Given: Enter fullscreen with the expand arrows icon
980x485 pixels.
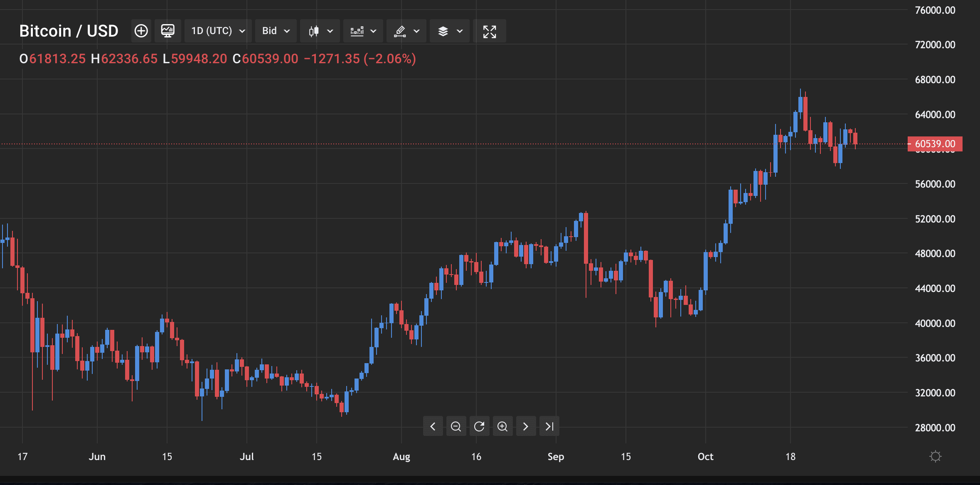Looking at the screenshot, I should (490, 31).
